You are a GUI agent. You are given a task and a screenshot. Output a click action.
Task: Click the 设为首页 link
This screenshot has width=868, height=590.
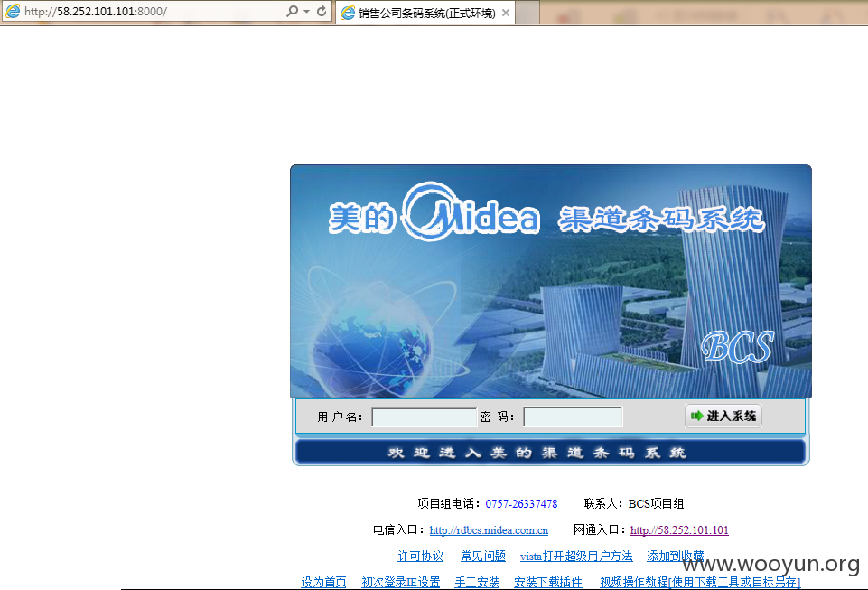click(324, 582)
